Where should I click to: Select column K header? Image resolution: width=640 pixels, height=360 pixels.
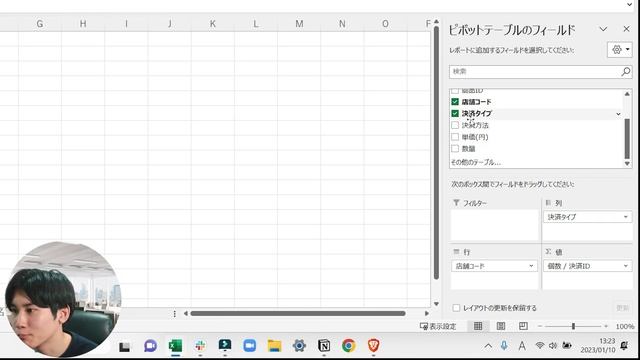(x=213, y=24)
